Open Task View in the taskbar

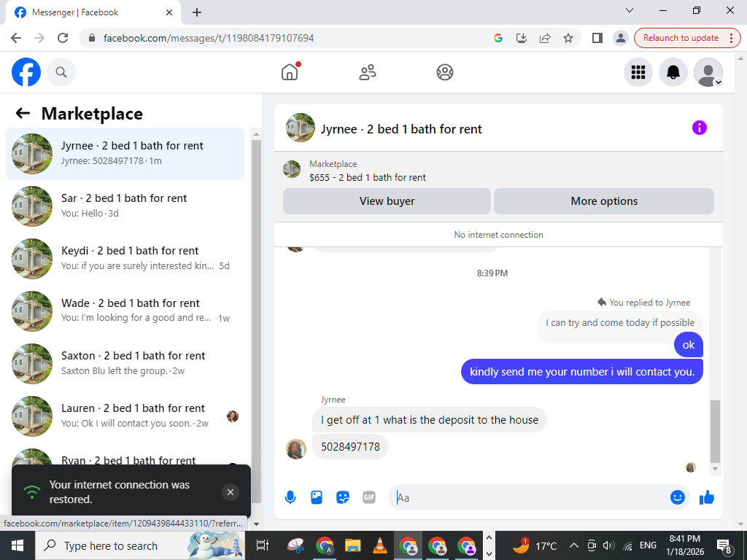click(x=263, y=545)
